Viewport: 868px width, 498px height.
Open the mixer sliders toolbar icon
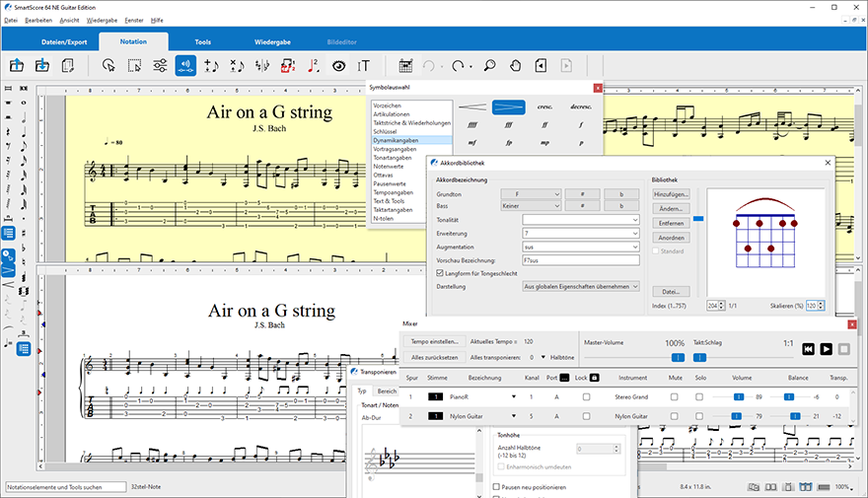pos(160,66)
